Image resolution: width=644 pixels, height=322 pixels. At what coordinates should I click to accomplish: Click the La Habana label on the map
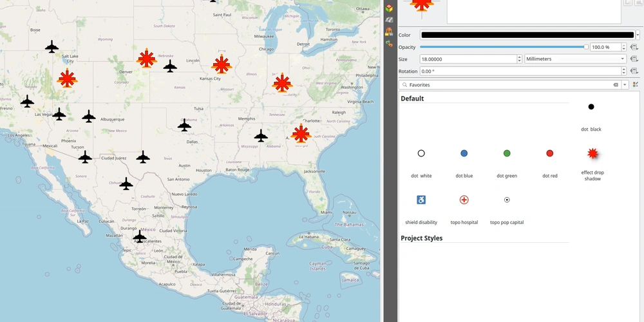[309, 237]
